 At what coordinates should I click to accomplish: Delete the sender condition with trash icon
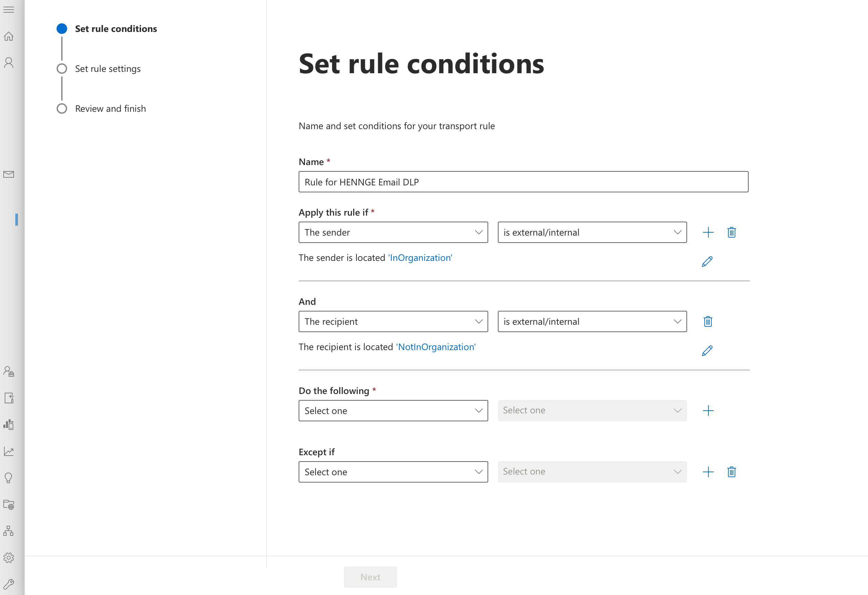tap(732, 233)
